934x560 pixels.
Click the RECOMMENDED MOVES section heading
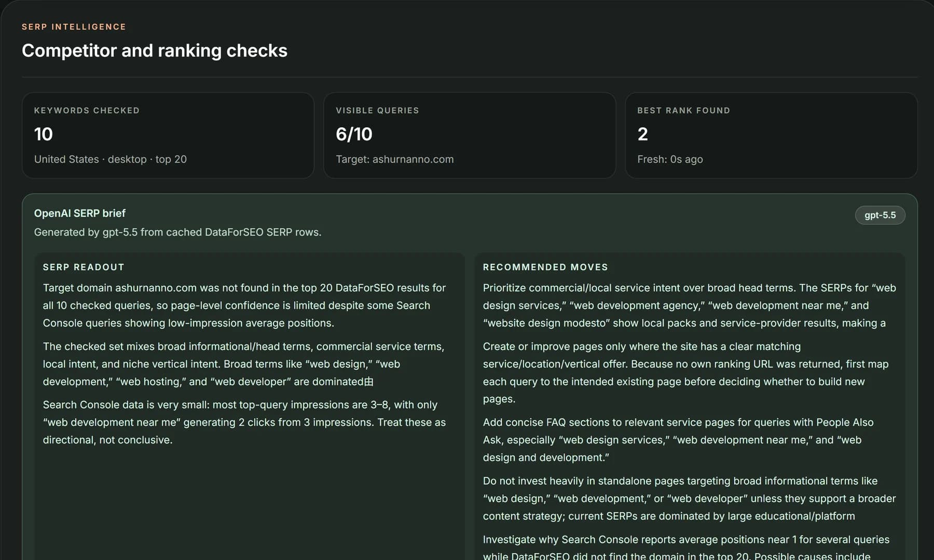545,267
